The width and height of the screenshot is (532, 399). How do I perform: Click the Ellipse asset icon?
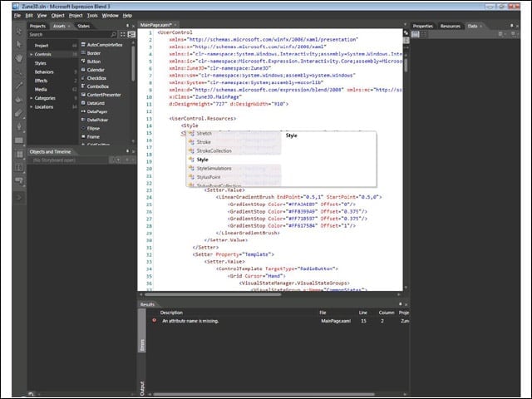point(83,128)
